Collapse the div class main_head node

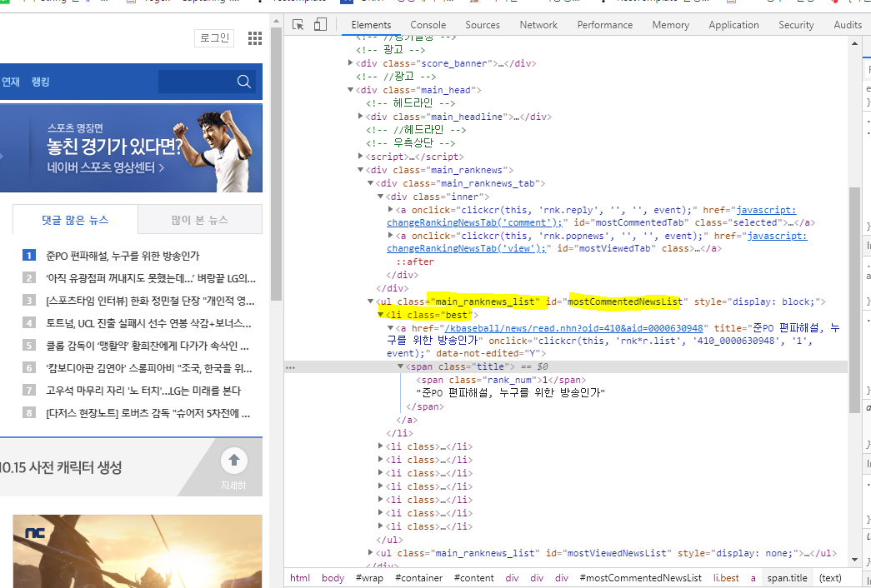(x=351, y=89)
